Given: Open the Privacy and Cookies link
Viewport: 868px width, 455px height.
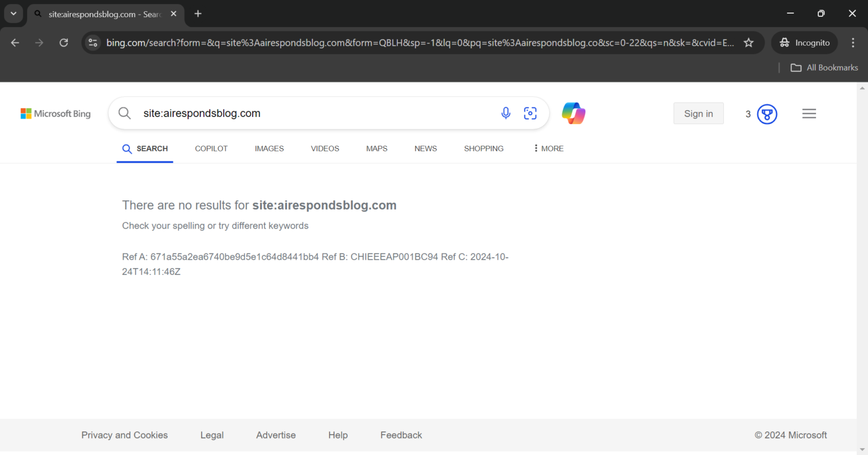Looking at the screenshot, I should (x=124, y=435).
